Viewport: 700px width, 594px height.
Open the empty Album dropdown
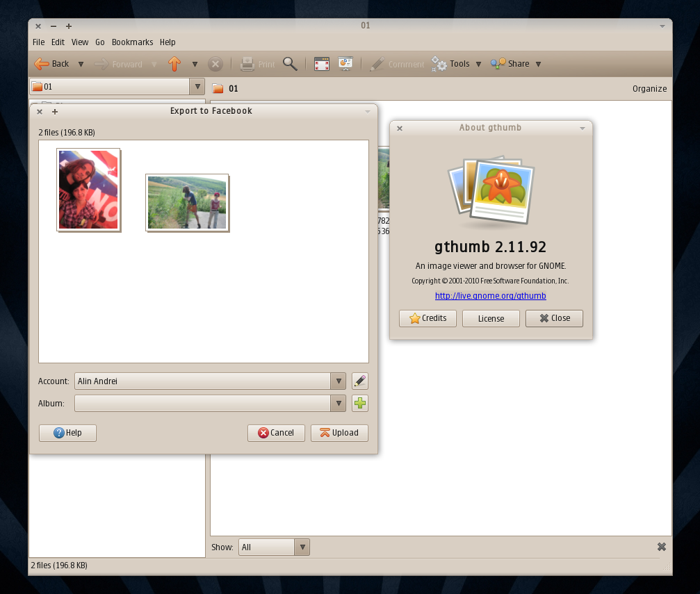pos(210,404)
